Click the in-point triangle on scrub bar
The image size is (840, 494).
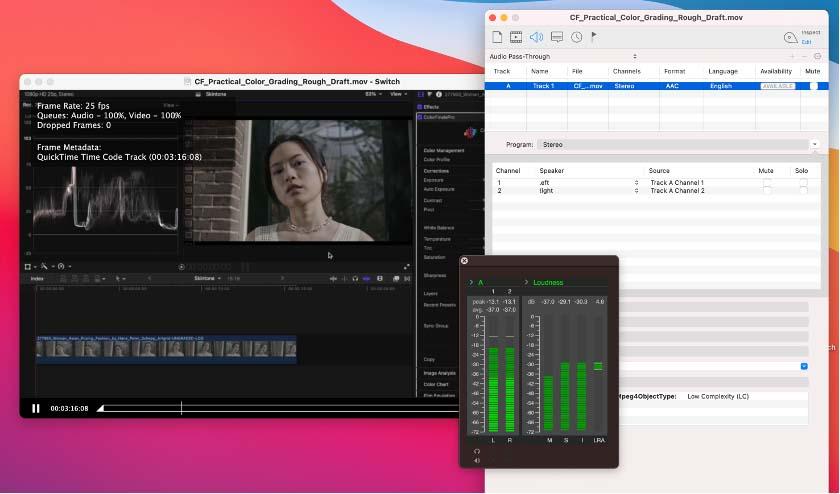pos(100,409)
